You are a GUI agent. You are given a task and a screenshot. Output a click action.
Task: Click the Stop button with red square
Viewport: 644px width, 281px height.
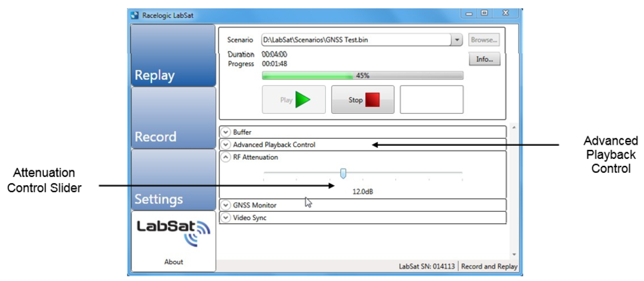(363, 100)
